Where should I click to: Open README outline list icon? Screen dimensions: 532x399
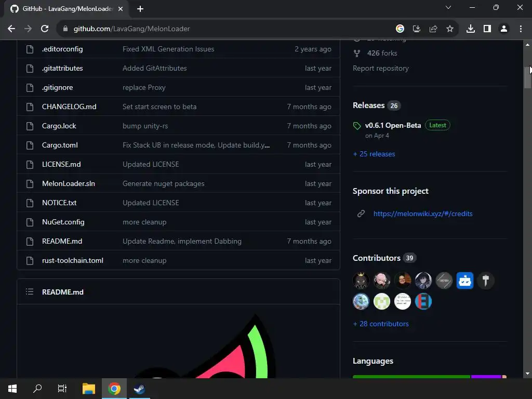tap(30, 291)
